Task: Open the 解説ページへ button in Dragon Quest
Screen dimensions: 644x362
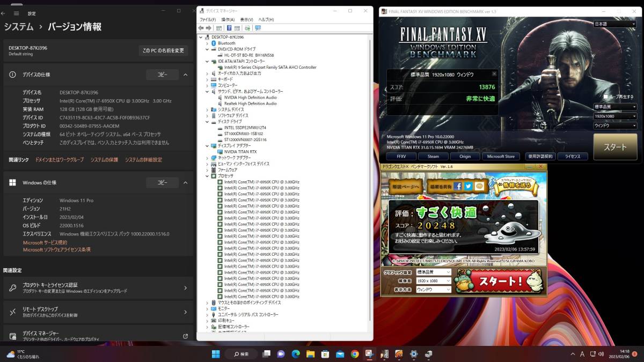Action: tap(405, 186)
